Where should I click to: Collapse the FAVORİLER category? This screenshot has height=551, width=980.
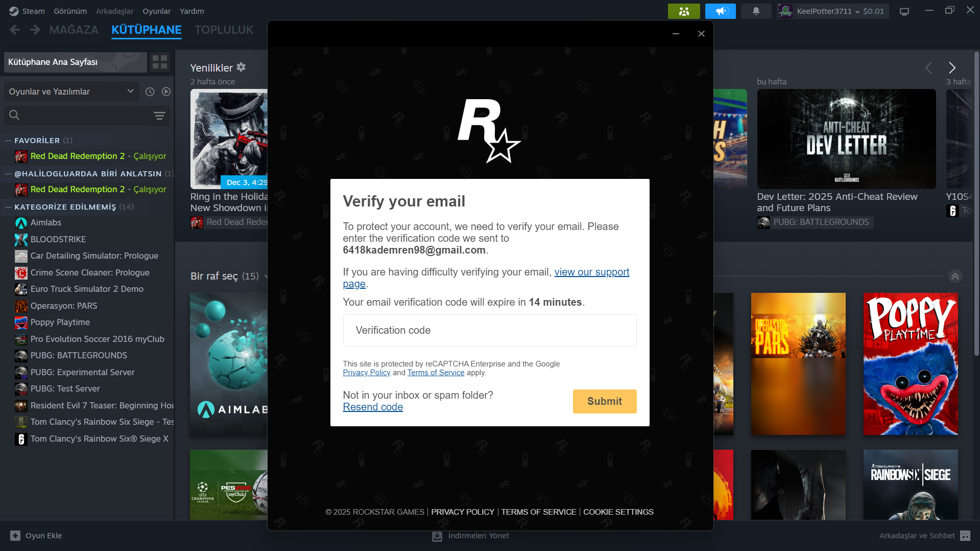[8, 141]
